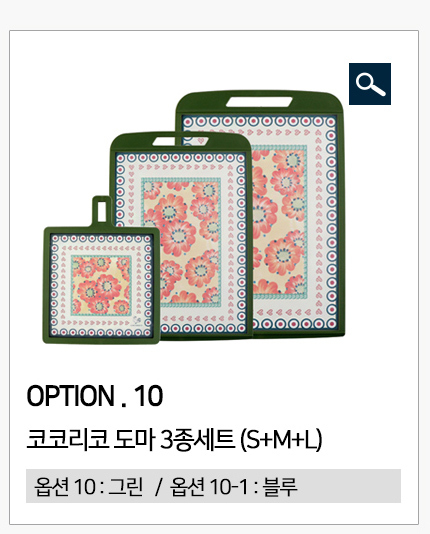Click the gray option color bar
Viewport: 430px width, 534px height.
click(x=213, y=486)
